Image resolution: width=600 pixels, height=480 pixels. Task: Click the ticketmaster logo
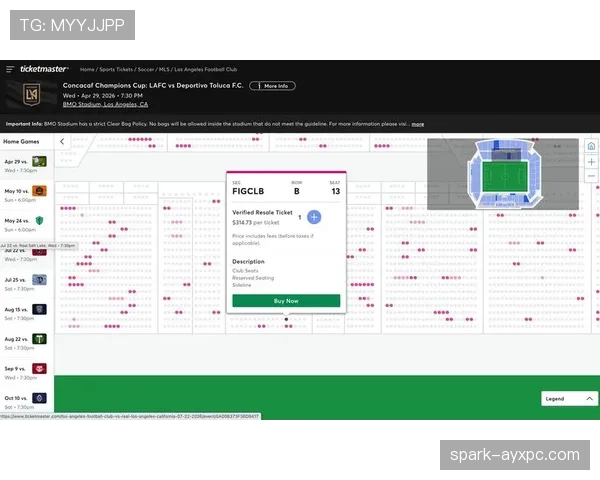pos(44,69)
